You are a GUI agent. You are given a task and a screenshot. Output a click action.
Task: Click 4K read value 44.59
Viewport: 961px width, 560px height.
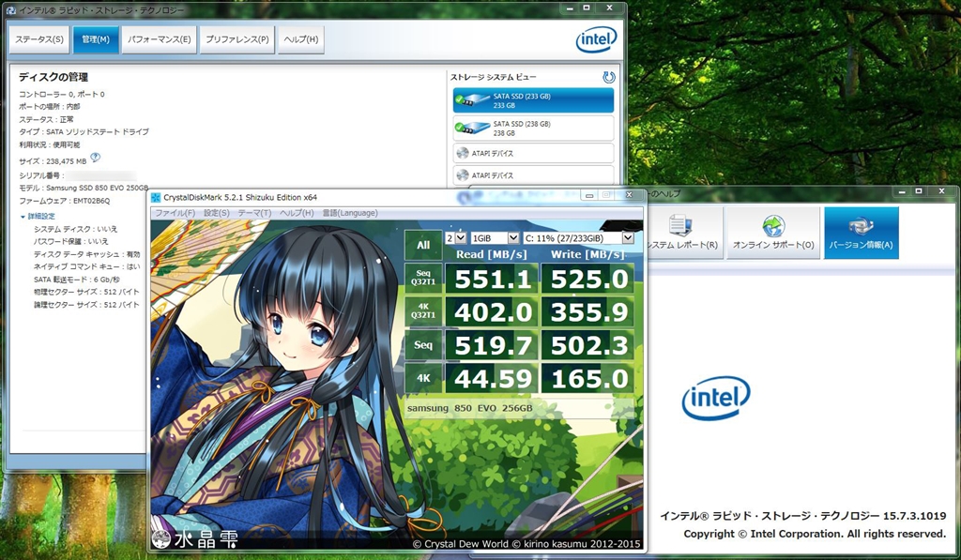coord(492,378)
